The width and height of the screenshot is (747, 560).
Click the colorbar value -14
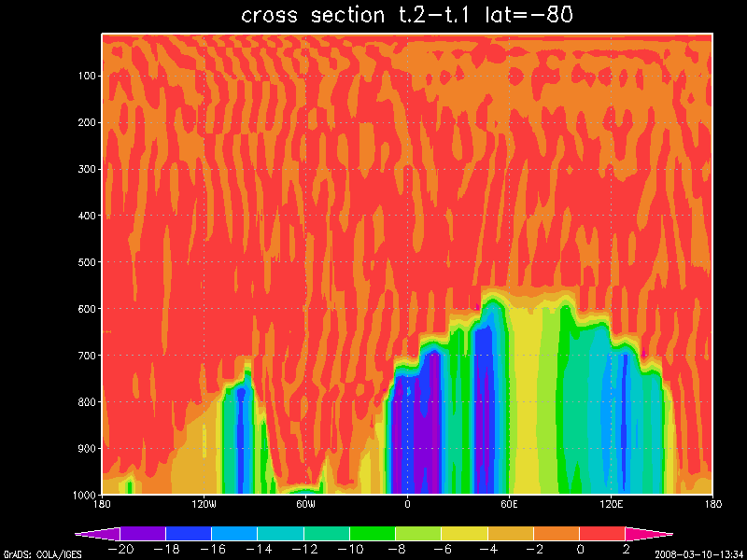click(x=259, y=550)
